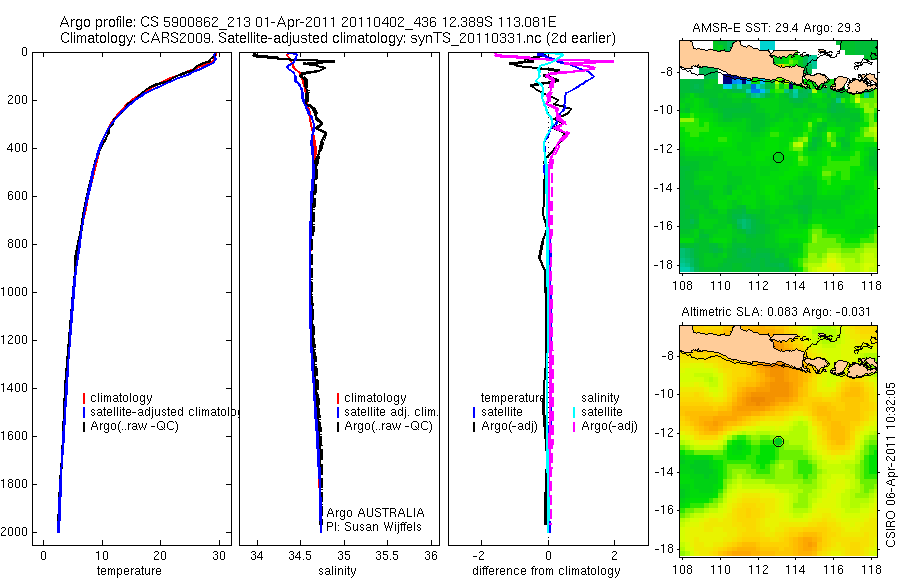Click salinity axis tick 34.5
This screenshot has width=900, height=580.
point(300,556)
